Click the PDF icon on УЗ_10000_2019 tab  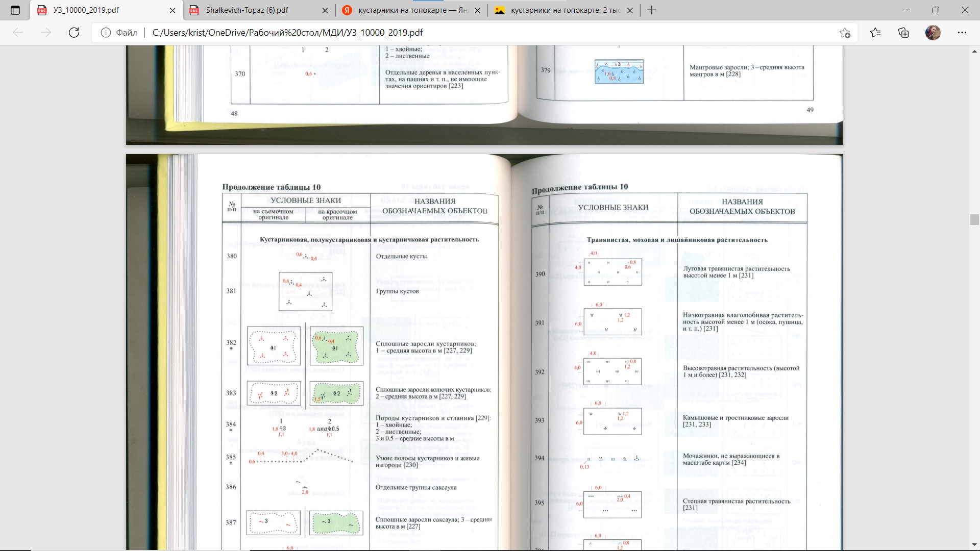(42, 10)
